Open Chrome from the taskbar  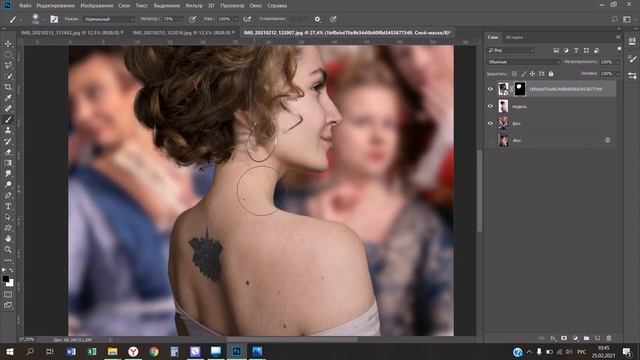(153, 351)
